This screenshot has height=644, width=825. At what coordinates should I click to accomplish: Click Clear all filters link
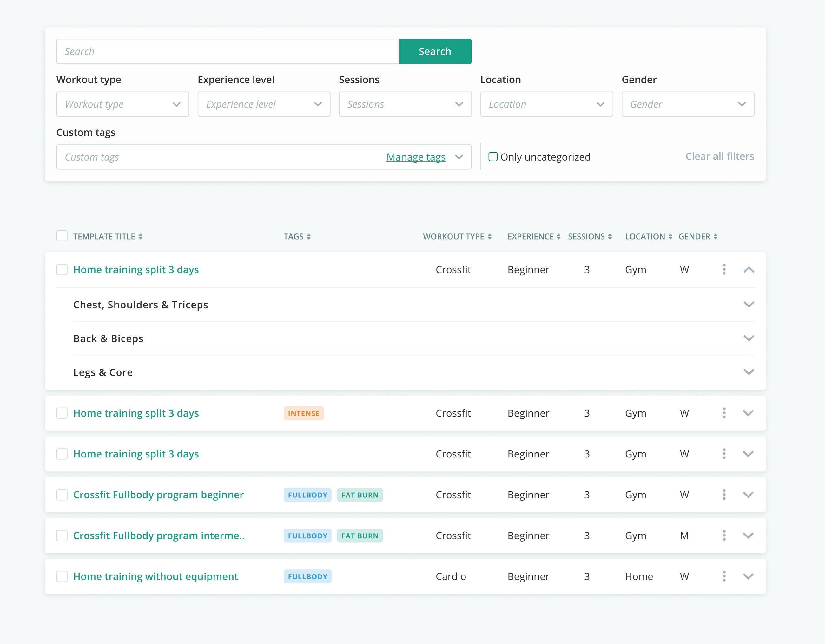click(x=720, y=156)
